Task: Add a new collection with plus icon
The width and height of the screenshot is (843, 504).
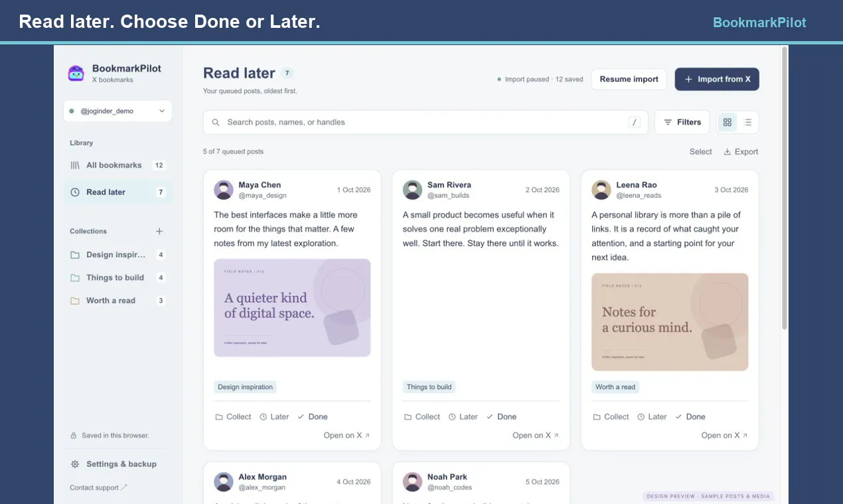Action: 159,231
